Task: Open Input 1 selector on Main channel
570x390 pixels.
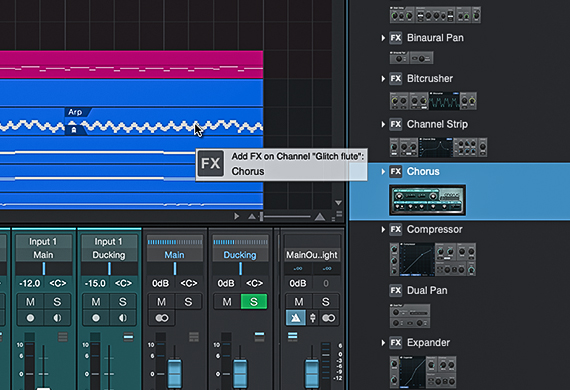Action: [43, 242]
